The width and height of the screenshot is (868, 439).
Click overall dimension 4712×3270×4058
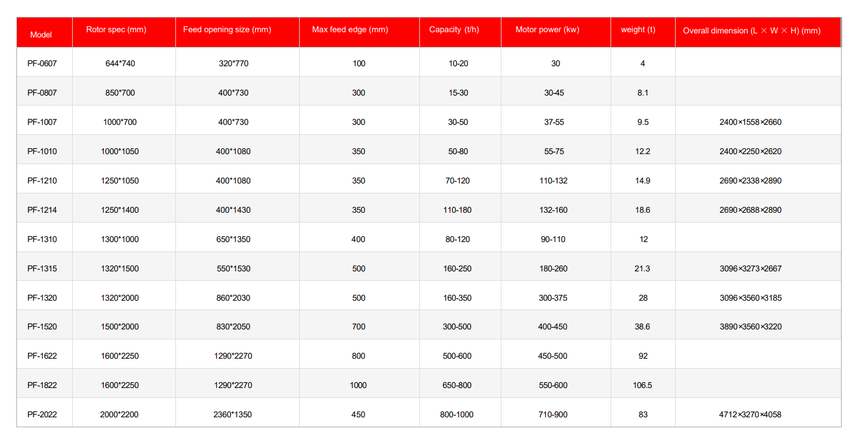(x=751, y=414)
